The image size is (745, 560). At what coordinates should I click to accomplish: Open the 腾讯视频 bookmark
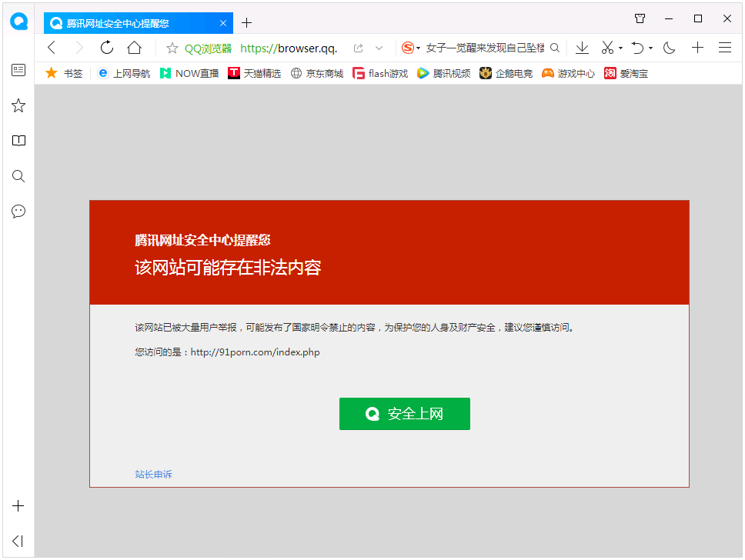[x=444, y=73]
